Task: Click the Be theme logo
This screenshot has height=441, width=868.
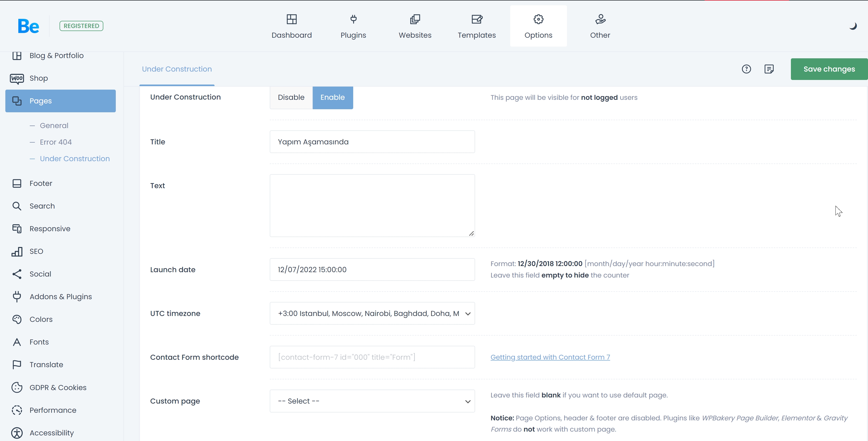Action: pos(29,26)
